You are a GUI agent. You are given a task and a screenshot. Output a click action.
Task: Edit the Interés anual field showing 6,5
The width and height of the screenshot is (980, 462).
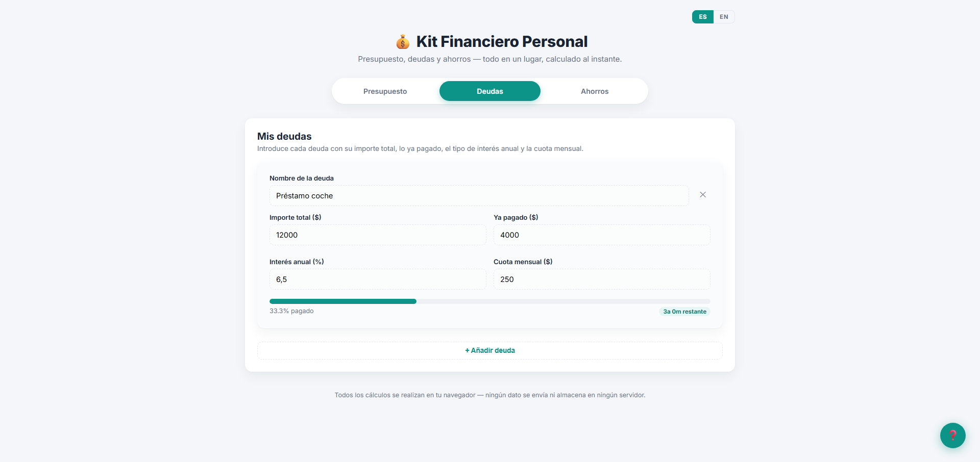click(378, 279)
